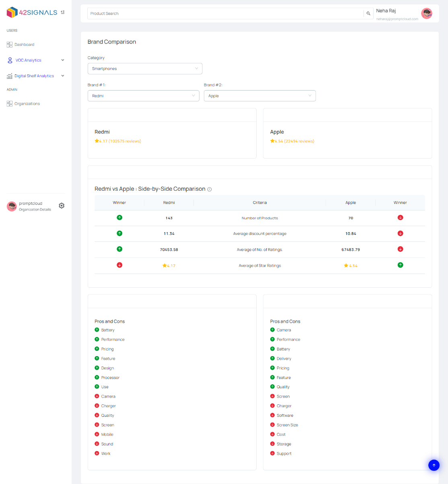Click Processor in Redmi pros list
The image size is (448, 484).
click(111, 378)
